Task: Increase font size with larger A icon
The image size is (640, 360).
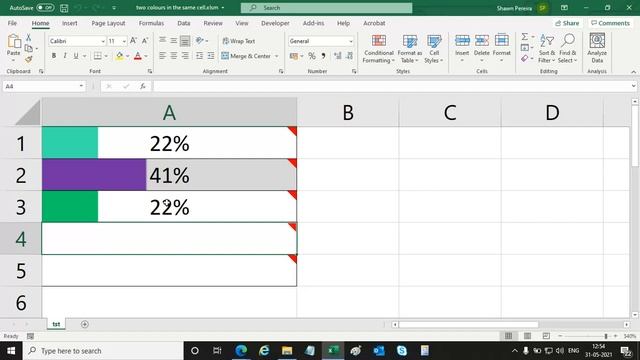Action: (x=133, y=41)
